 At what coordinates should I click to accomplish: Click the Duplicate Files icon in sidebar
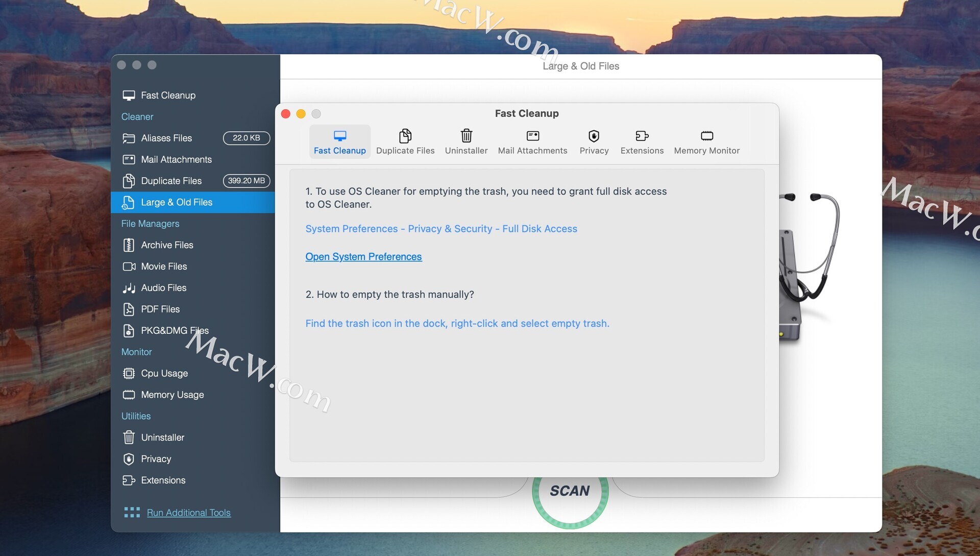(x=129, y=181)
